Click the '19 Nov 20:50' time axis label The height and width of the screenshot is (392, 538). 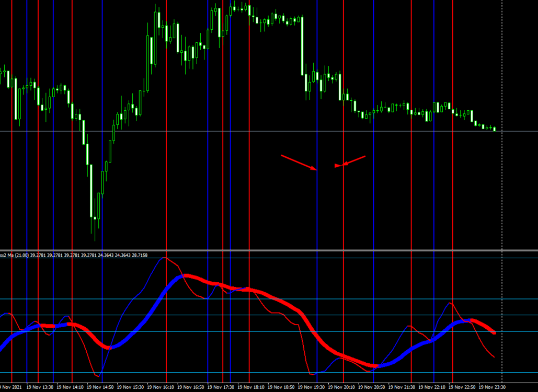pyautogui.click(x=372, y=387)
